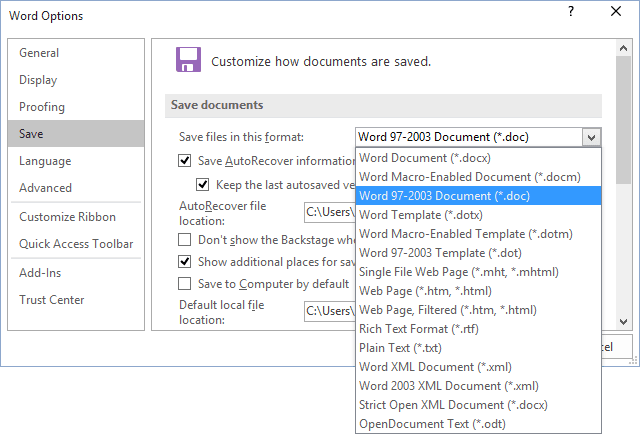Select highlighted Word 97-2003 Document (*.doc)
Viewport: 640px width, 434px height.
478,196
